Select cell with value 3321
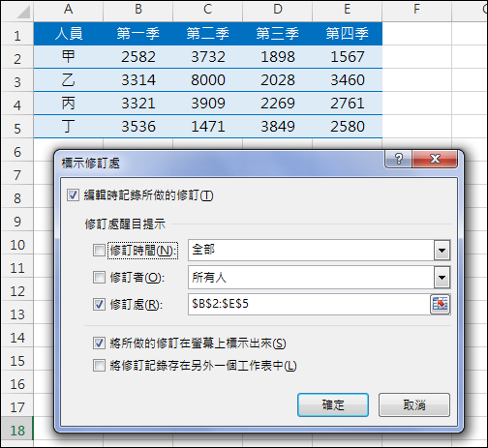Screen dimensions: 488x448 click(138, 104)
